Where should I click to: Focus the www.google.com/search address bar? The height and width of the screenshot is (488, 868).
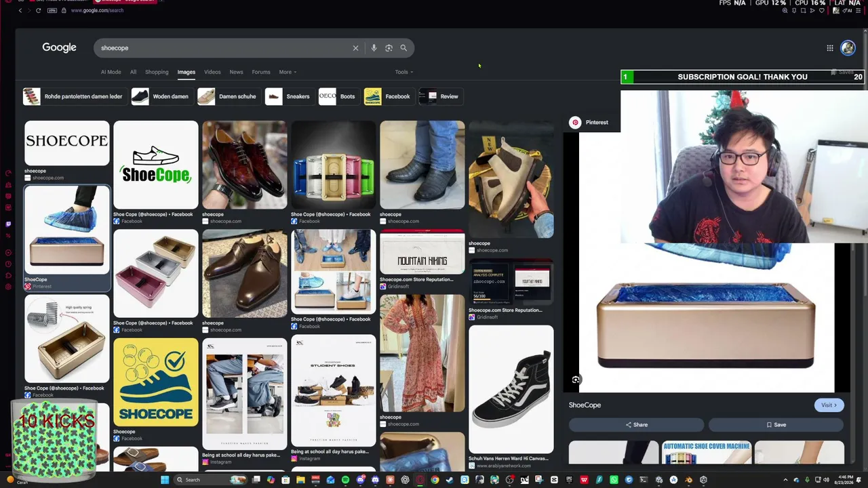[97, 10]
